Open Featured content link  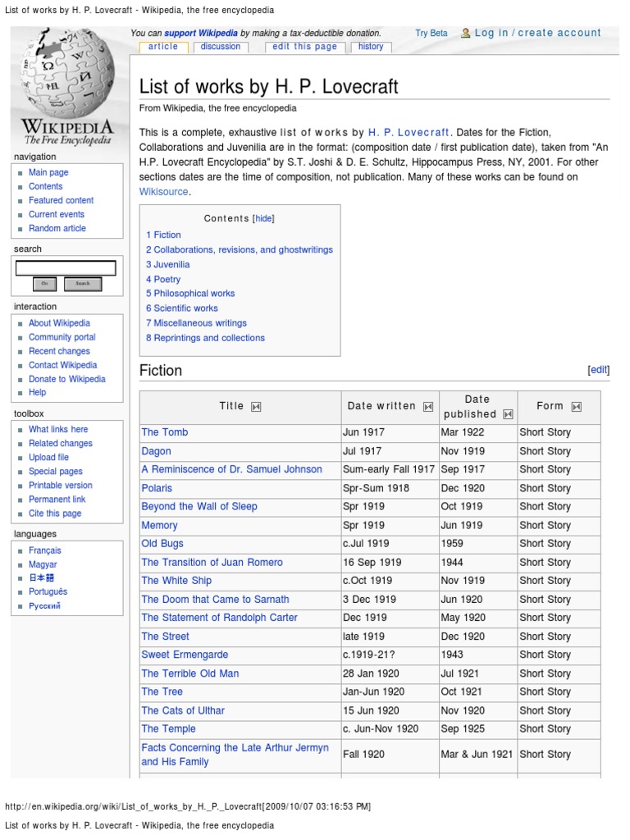tap(61, 200)
